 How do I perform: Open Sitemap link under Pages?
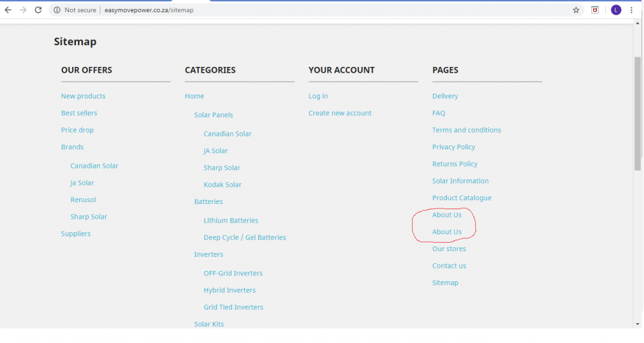445,283
